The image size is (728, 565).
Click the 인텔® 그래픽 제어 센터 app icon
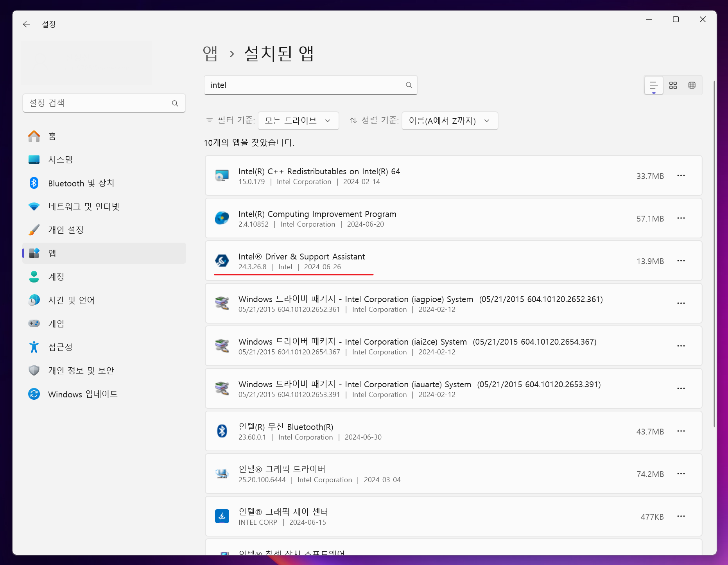tap(222, 516)
